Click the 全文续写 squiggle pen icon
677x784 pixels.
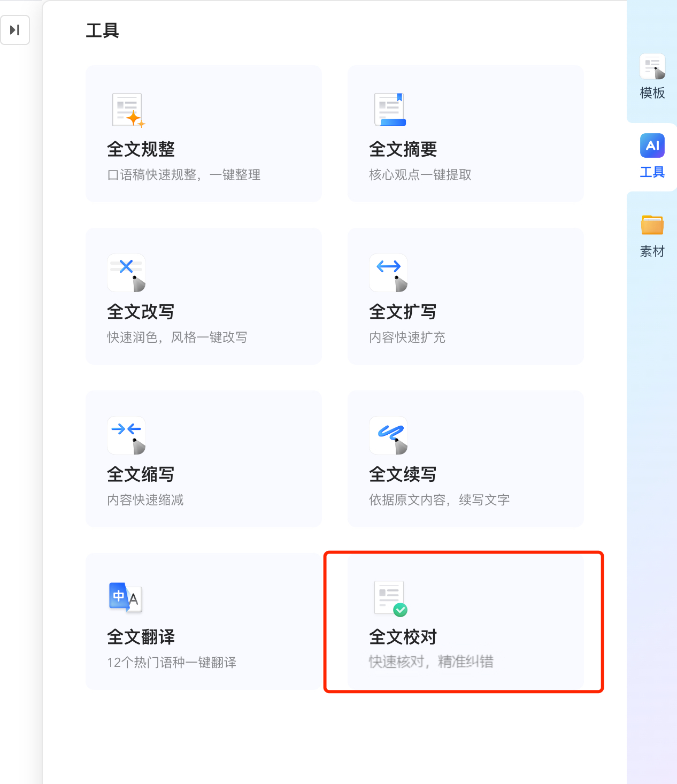[x=388, y=435]
